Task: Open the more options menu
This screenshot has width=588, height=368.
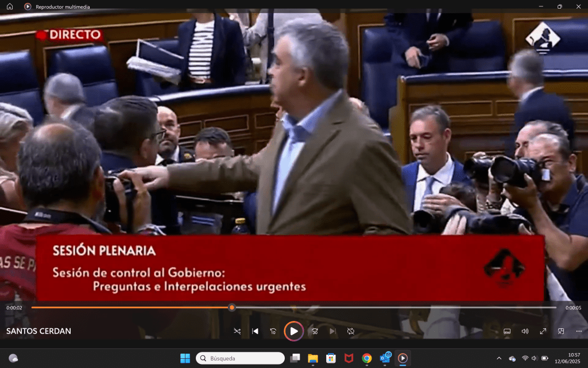Action: pyautogui.click(x=578, y=331)
